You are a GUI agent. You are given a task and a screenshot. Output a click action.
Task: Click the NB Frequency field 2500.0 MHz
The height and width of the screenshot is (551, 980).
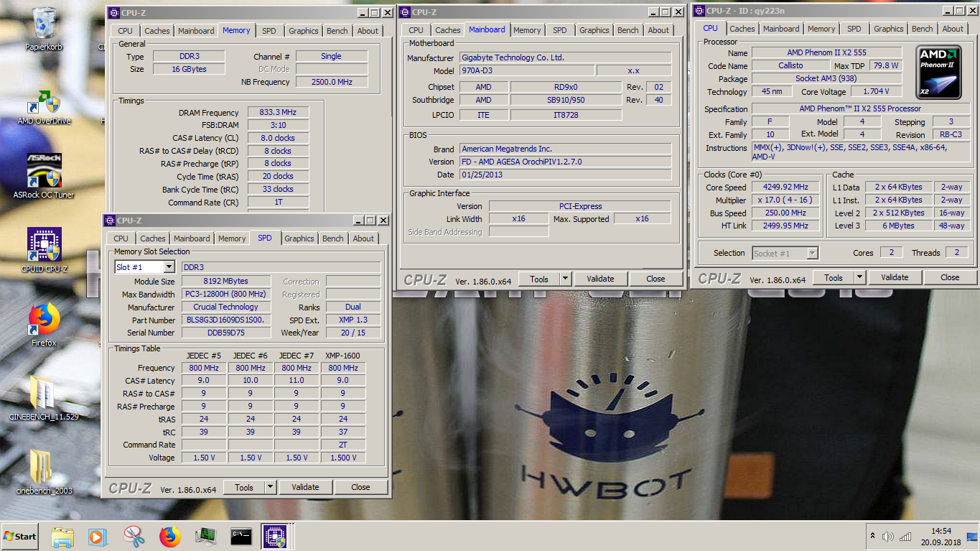coord(332,82)
